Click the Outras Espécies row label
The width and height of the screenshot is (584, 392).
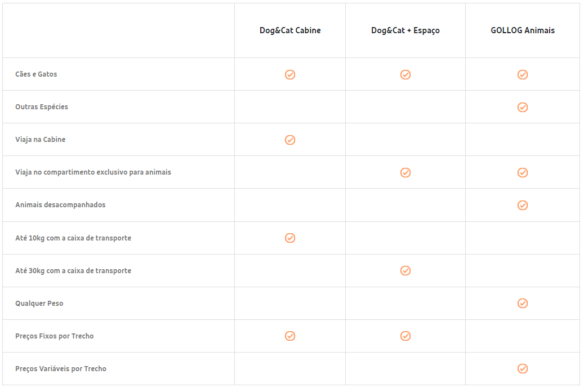coord(42,107)
